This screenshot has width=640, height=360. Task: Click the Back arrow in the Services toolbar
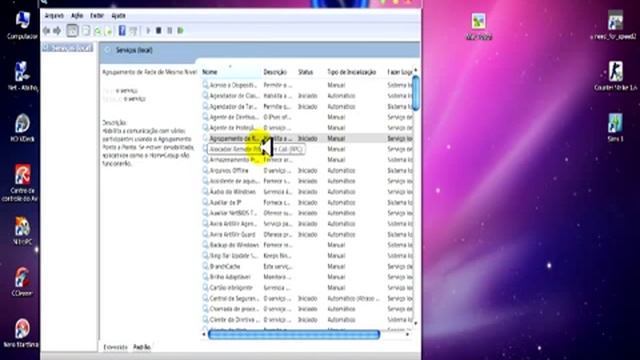coord(47,31)
